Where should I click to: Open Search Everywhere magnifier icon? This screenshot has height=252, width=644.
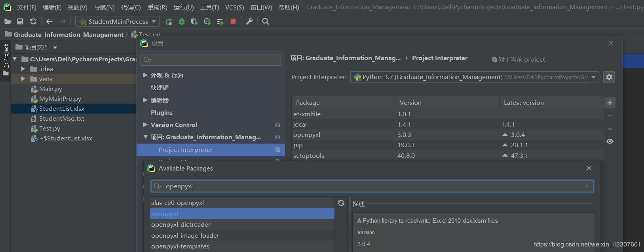266,22
